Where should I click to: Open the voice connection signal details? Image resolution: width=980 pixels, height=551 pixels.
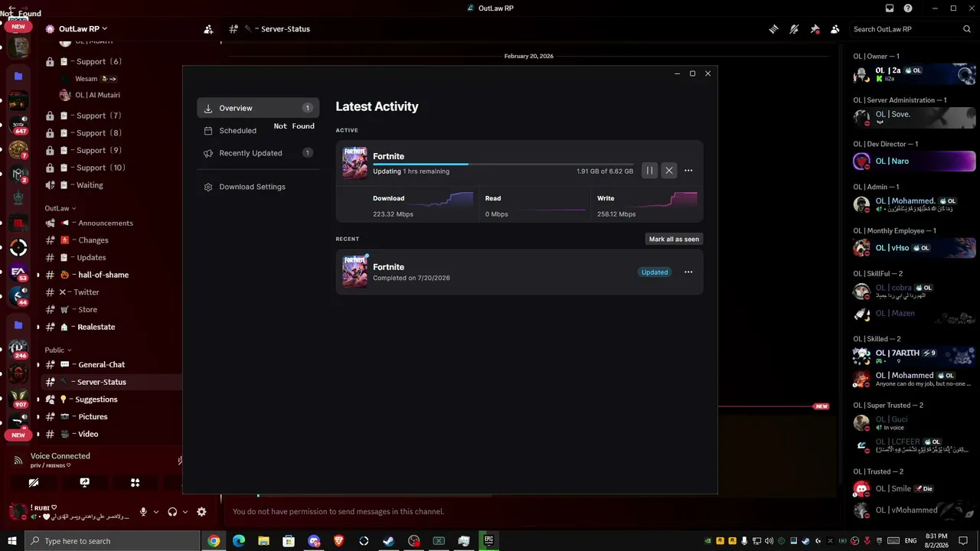[x=18, y=460]
